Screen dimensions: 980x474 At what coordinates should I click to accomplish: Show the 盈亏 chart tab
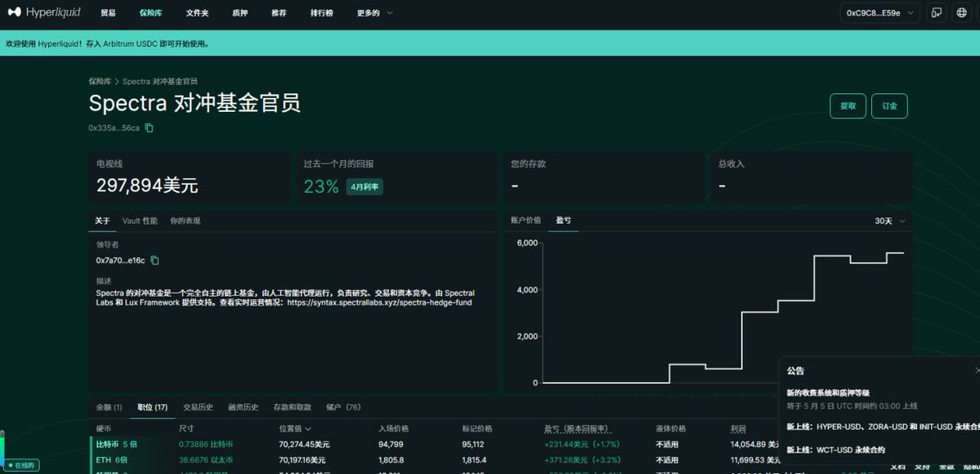(563, 221)
